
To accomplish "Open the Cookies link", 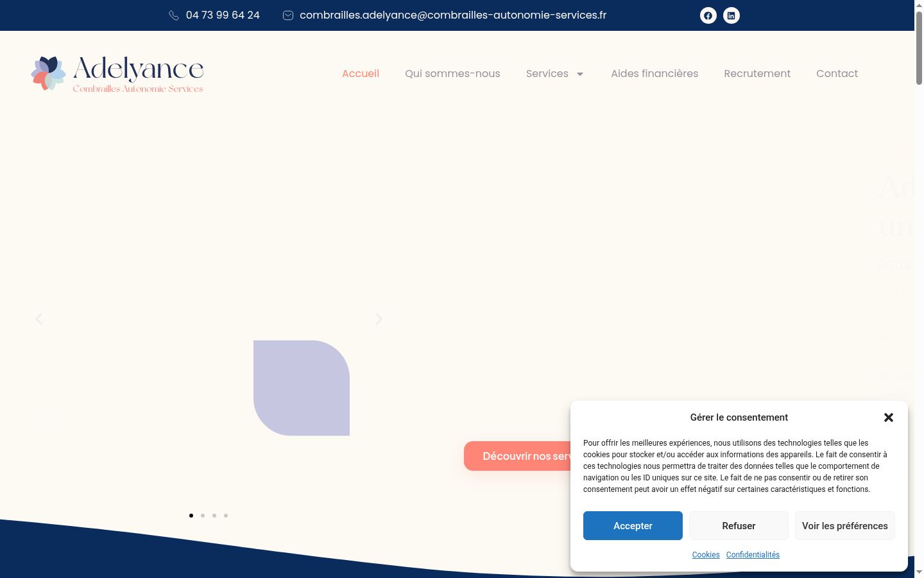I will coord(706,555).
